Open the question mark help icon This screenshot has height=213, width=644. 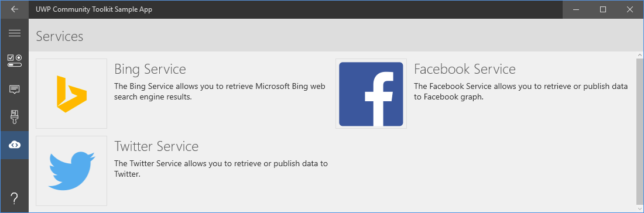coord(15,198)
